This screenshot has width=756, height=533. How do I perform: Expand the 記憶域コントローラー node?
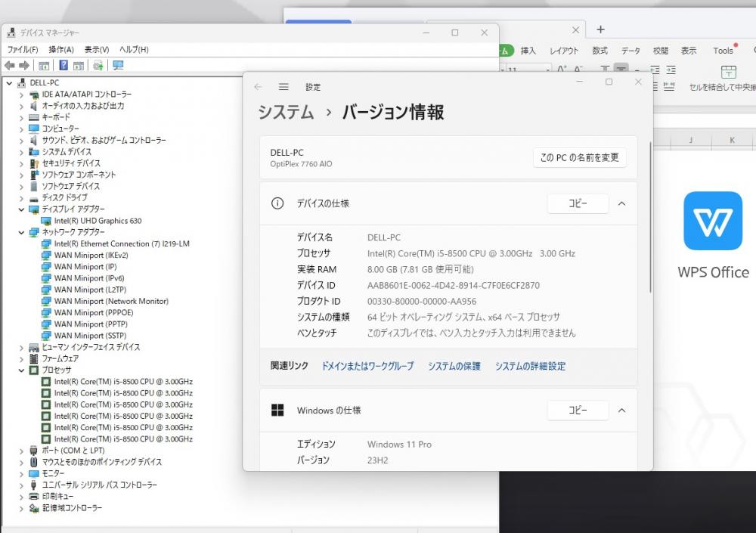pyautogui.click(x=21, y=508)
